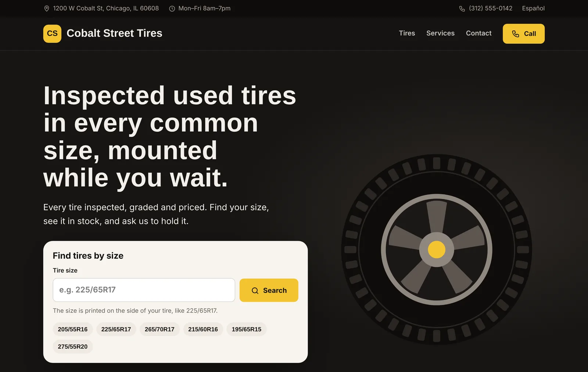Screen dimensions: 588x372
Task: Select the 265/70R17 size chip
Action: tap(159, 329)
